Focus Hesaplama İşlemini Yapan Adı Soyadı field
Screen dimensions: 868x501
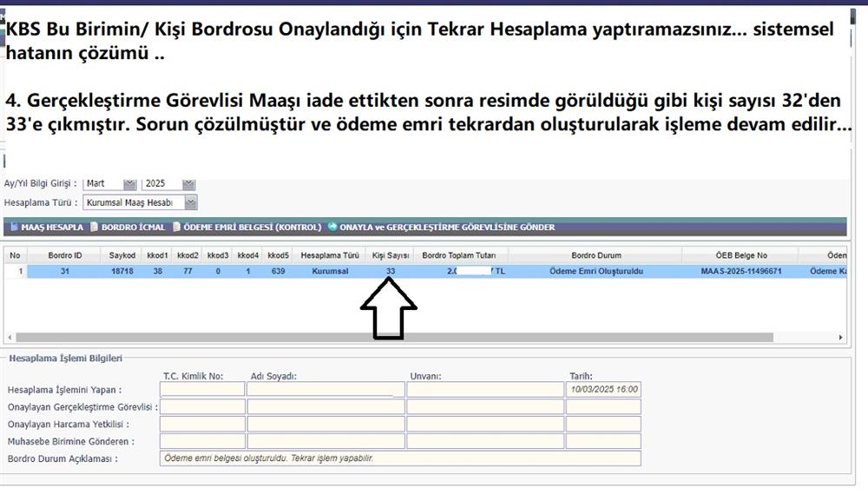325,389
